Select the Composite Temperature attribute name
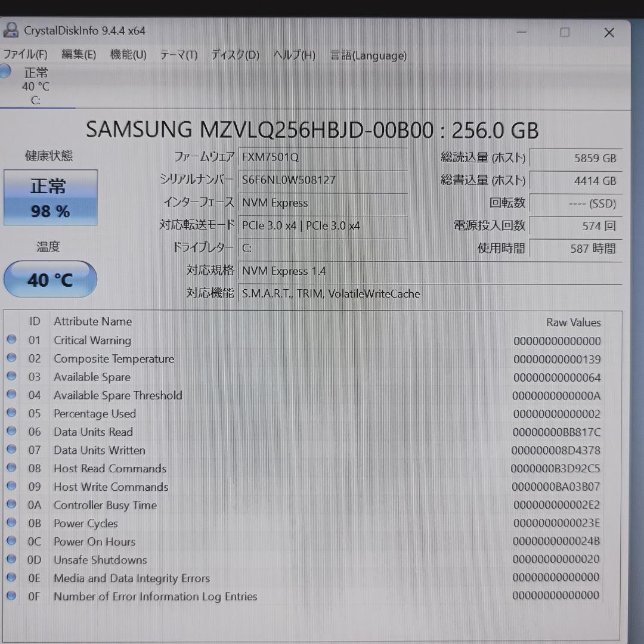 pos(114,358)
